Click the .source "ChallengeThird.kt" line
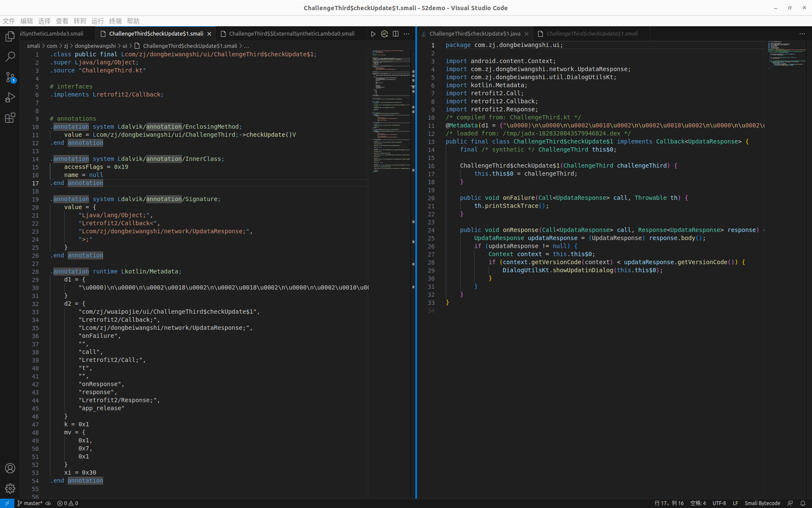 click(x=98, y=71)
